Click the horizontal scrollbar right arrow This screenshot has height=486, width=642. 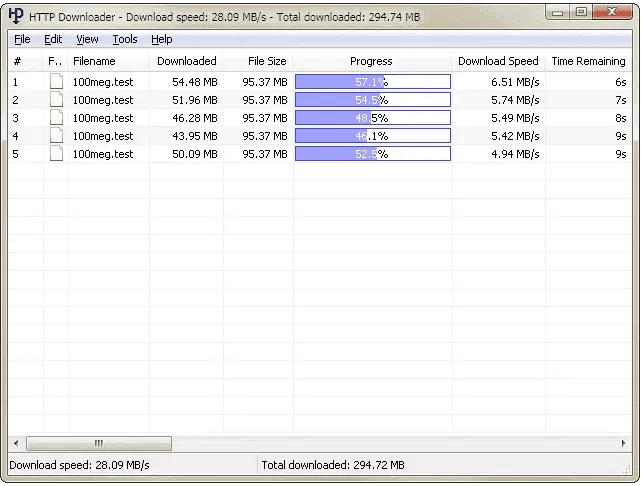pyautogui.click(x=623, y=443)
